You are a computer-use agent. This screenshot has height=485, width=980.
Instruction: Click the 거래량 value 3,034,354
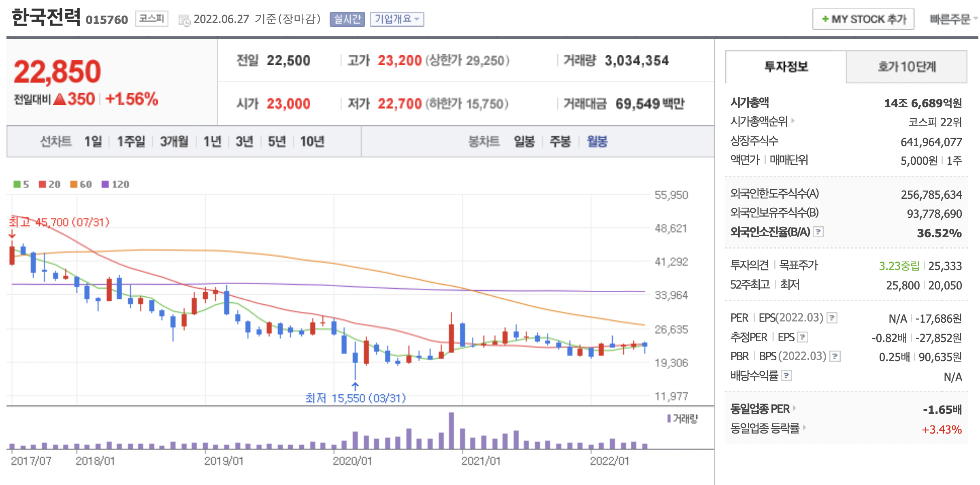coord(637,61)
